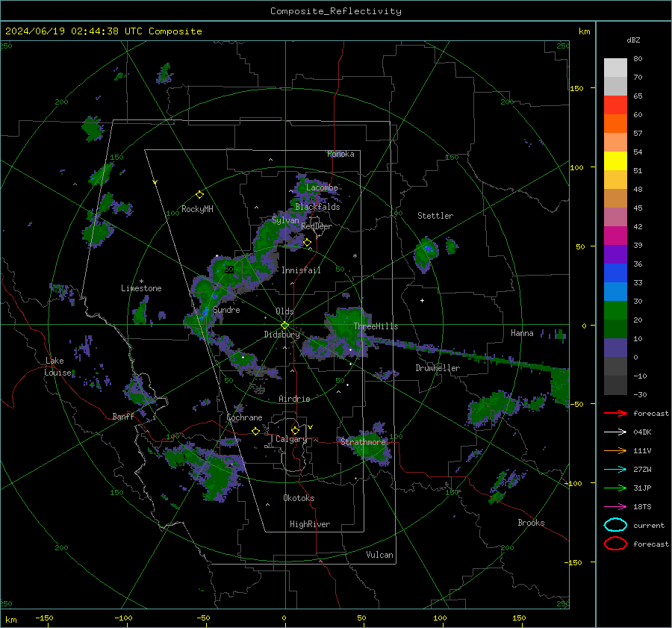Screen dimensions: 672x628
Task: Click the white 04DK arrow icon
Action: [615, 432]
